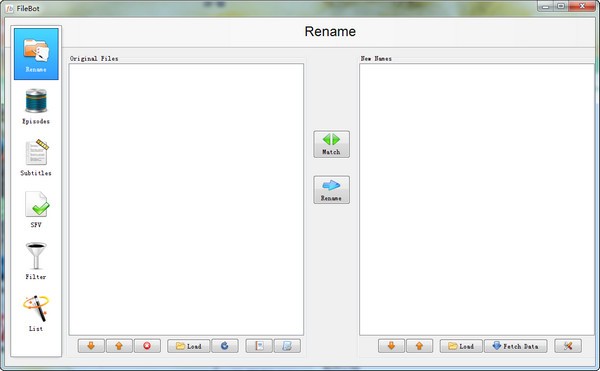Move item down in Original Files
This screenshot has width=600, height=371.
91,346
